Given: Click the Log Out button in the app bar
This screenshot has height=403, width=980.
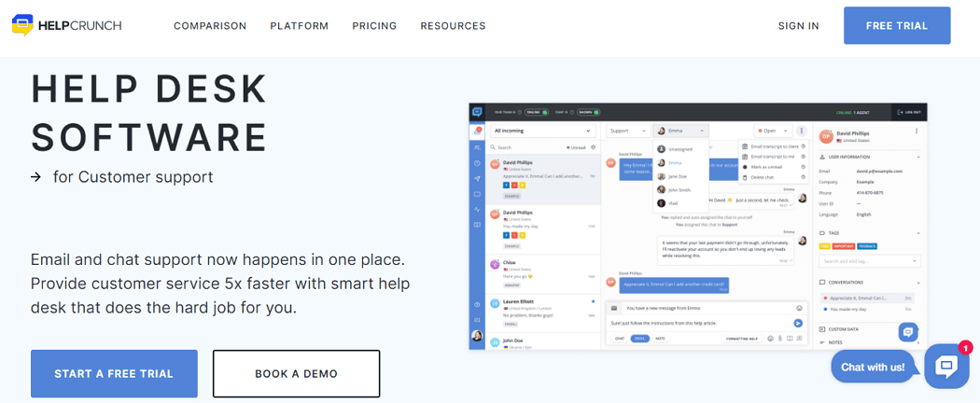Looking at the screenshot, I should [909, 112].
